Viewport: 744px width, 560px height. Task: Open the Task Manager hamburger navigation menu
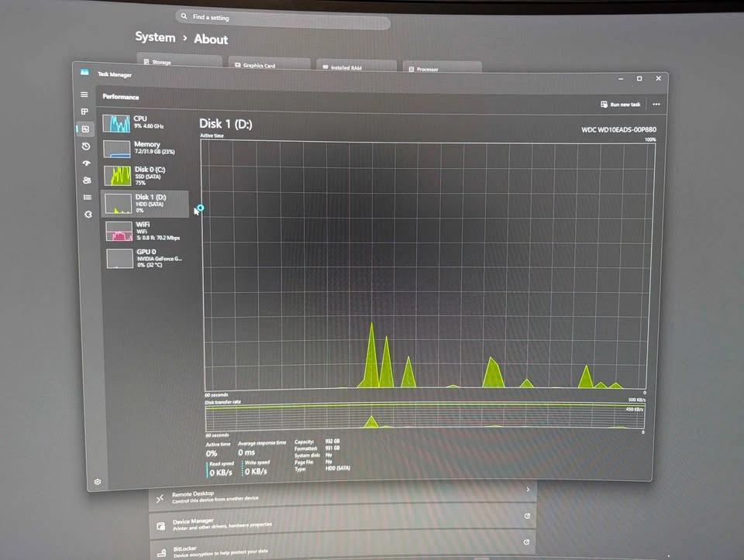click(x=84, y=94)
